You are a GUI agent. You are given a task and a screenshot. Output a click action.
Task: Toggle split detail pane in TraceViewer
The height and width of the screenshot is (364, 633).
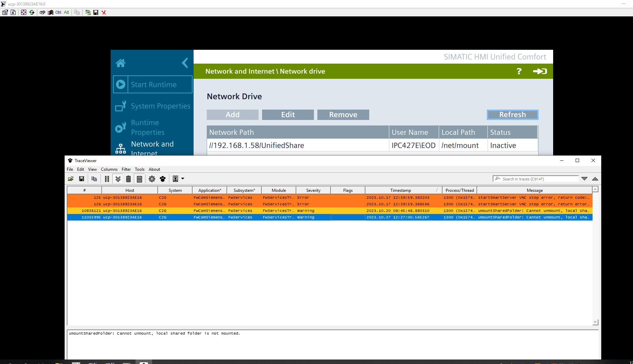pyautogui.click(x=139, y=179)
